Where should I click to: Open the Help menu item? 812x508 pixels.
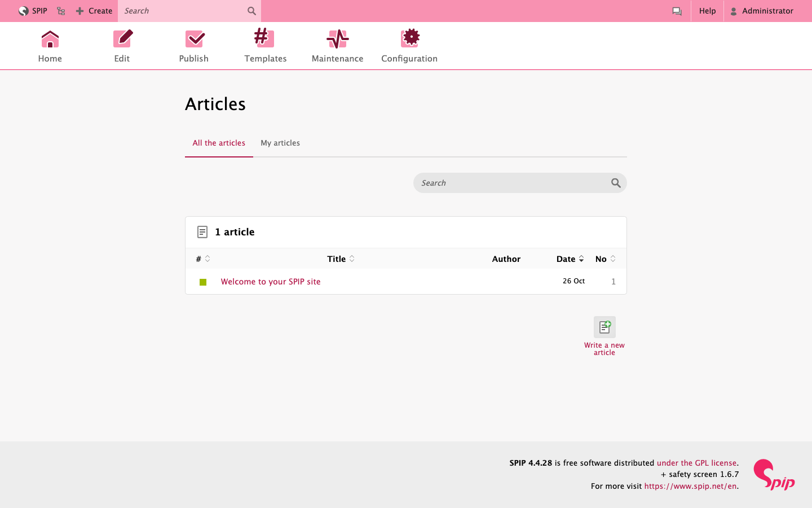click(x=707, y=11)
